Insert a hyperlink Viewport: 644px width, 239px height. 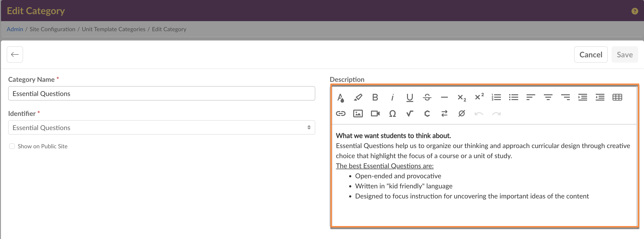340,114
